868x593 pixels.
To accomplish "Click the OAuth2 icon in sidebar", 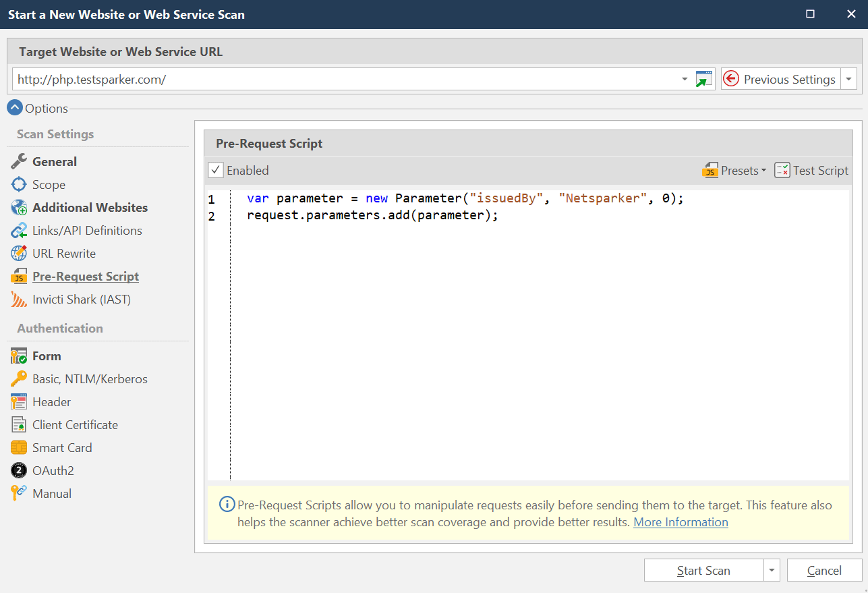I will pyautogui.click(x=19, y=471).
